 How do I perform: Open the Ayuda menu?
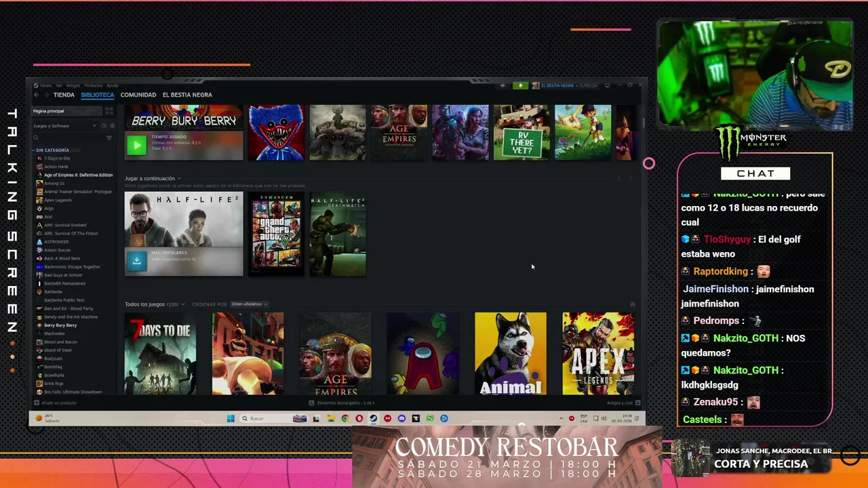(x=113, y=85)
